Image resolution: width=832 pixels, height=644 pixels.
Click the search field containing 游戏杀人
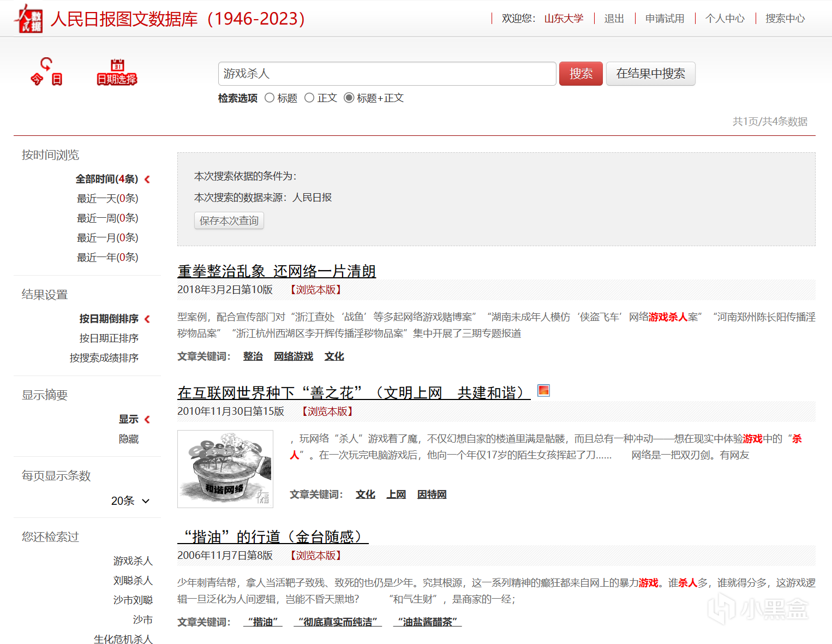pyautogui.click(x=387, y=74)
